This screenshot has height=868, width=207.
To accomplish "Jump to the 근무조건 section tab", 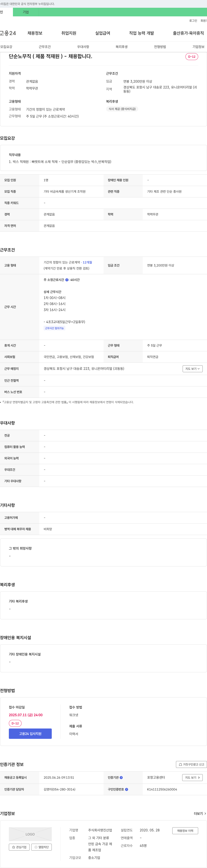I will point(45,47).
